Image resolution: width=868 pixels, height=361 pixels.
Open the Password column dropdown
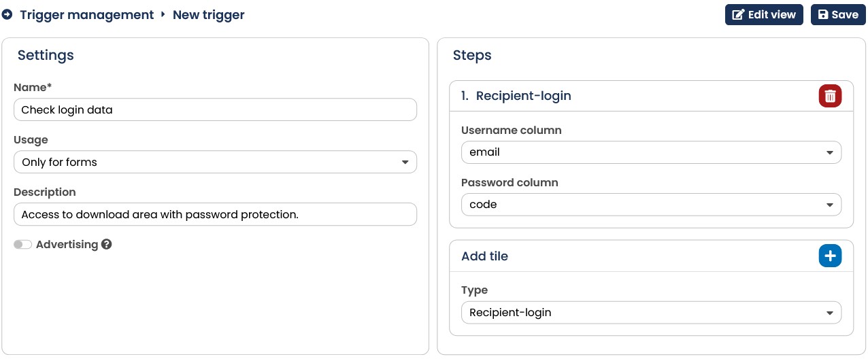pyautogui.click(x=651, y=205)
